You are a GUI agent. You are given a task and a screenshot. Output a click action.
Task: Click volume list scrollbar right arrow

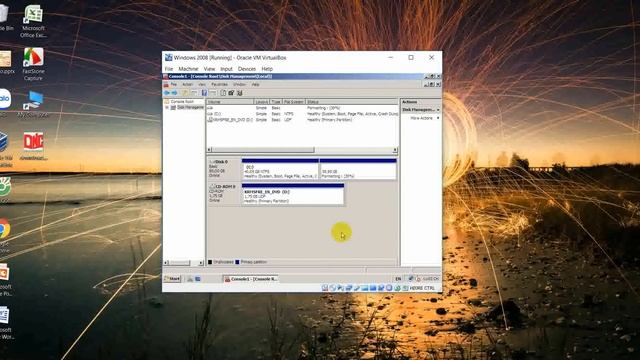pos(395,150)
